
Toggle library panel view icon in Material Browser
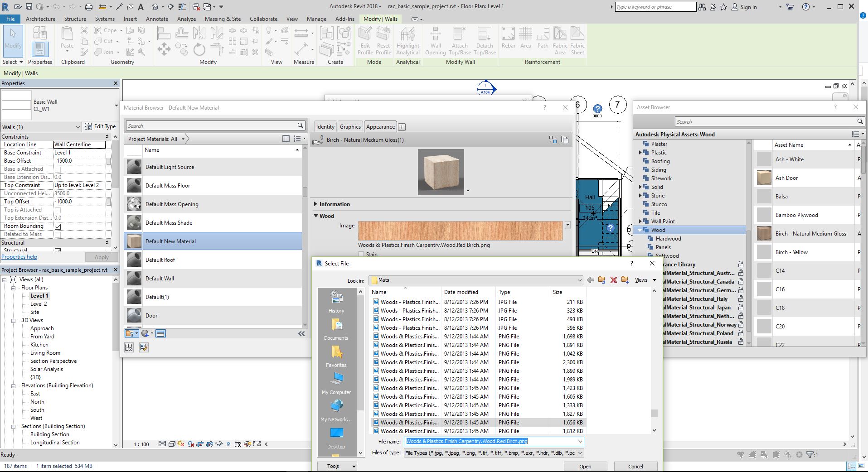286,139
